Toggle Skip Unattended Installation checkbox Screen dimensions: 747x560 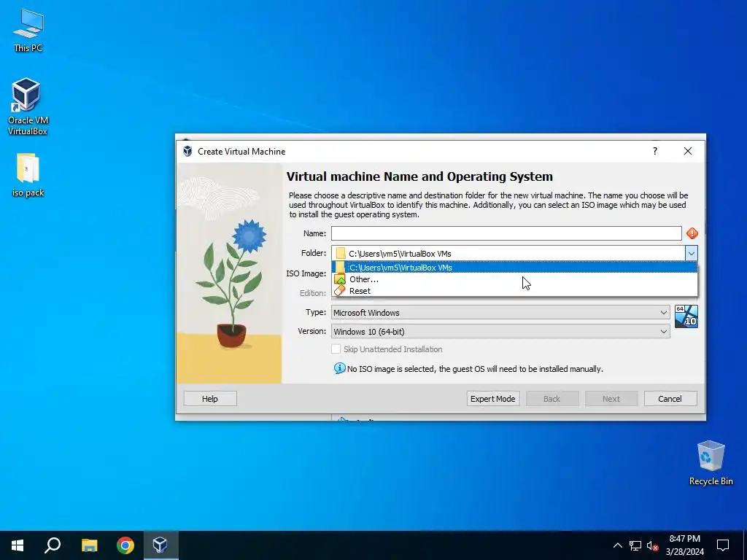click(336, 349)
